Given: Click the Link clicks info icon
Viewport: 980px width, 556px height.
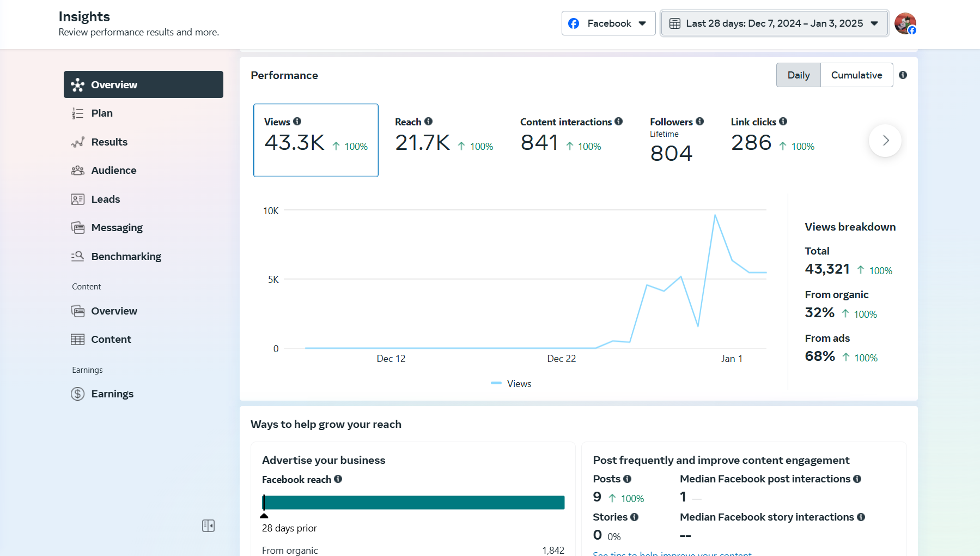Looking at the screenshot, I should [x=783, y=122].
